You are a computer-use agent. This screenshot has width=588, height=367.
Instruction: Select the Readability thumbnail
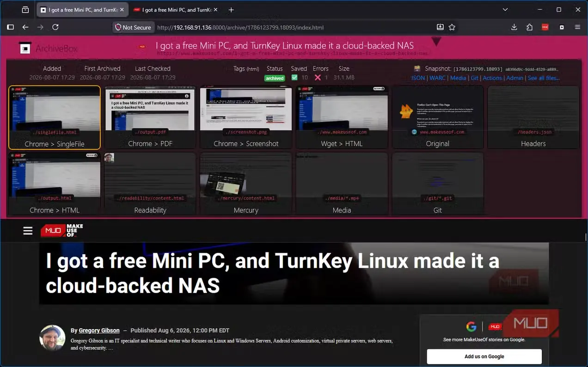[x=150, y=184]
